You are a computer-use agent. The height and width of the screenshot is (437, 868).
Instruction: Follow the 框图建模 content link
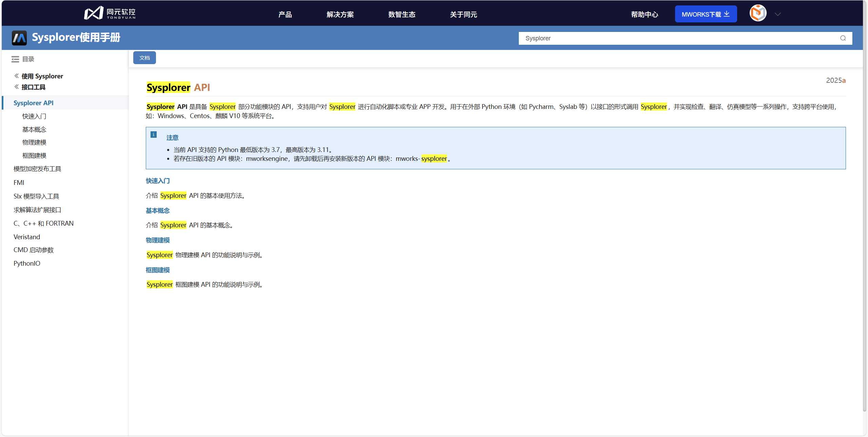[158, 270]
